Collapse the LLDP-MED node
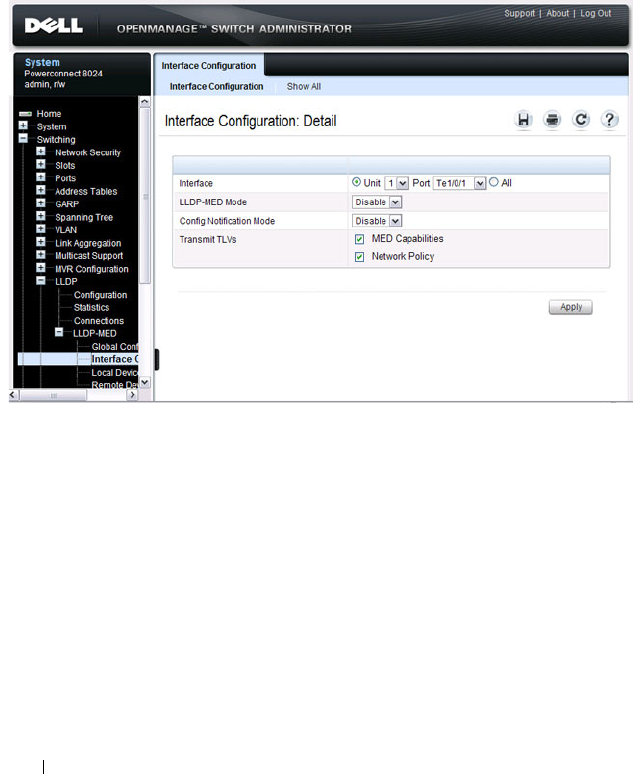Image resolution: width=641 pixels, height=774 pixels. [59, 333]
